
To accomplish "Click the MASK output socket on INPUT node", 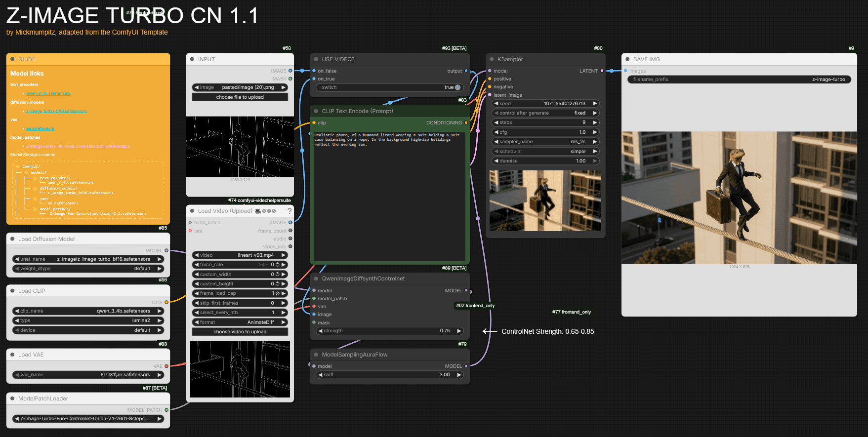I will [x=290, y=79].
